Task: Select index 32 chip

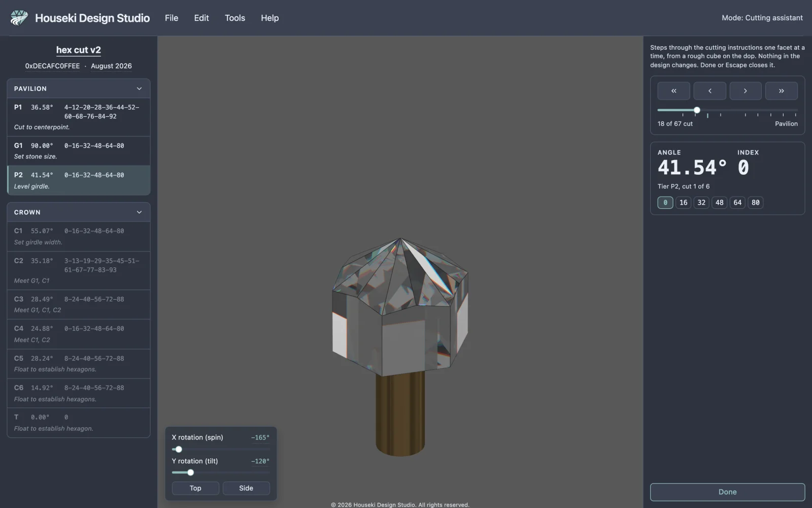Action: click(701, 203)
